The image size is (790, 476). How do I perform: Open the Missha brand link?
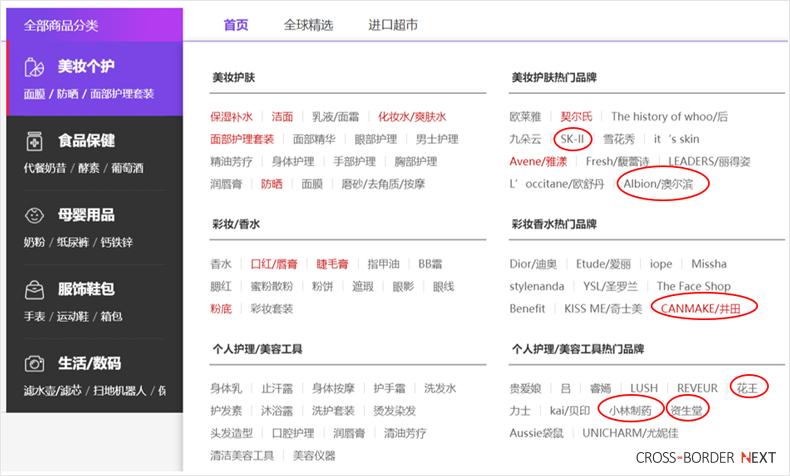point(708,264)
